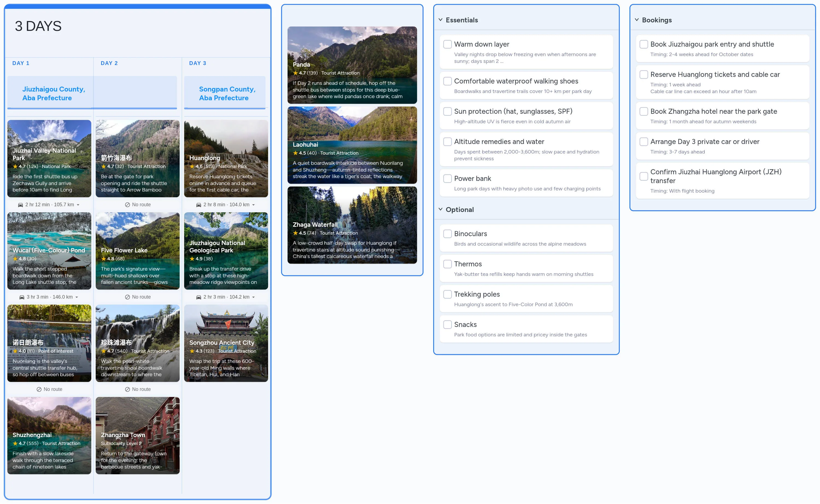The image size is (820, 504).
Task: Check Comfortable waterproof walking shoes
Action: [447, 81]
